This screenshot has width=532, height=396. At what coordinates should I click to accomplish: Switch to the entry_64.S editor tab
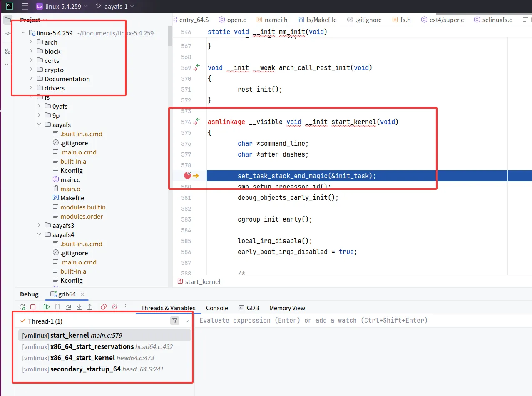pyautogui.click(x=194, y=20)
